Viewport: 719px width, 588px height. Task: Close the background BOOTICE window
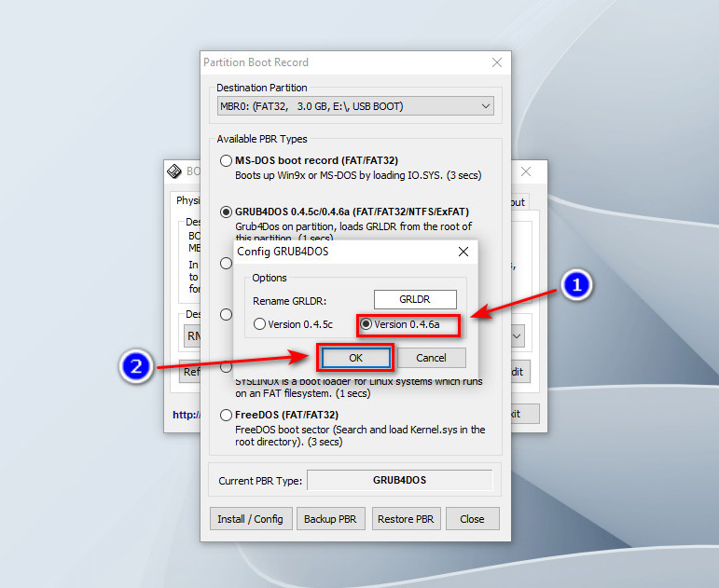pos(526,171)
